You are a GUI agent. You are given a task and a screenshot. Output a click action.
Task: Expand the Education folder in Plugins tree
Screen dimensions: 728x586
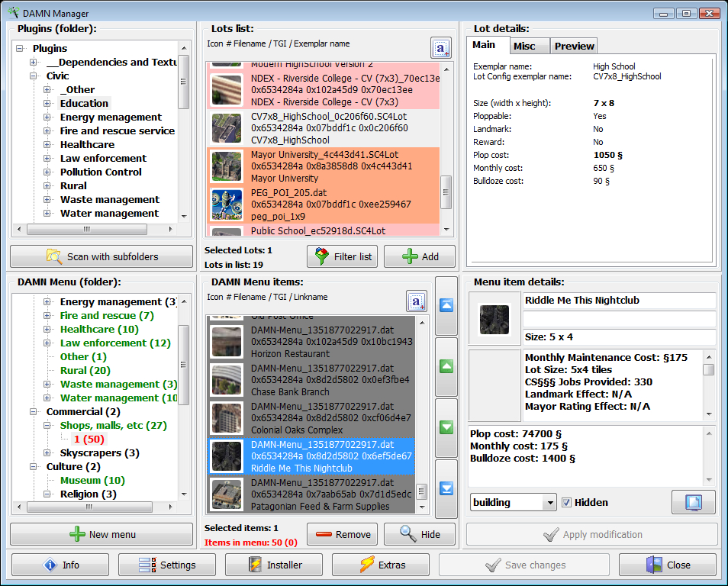(x=47, y=104)
